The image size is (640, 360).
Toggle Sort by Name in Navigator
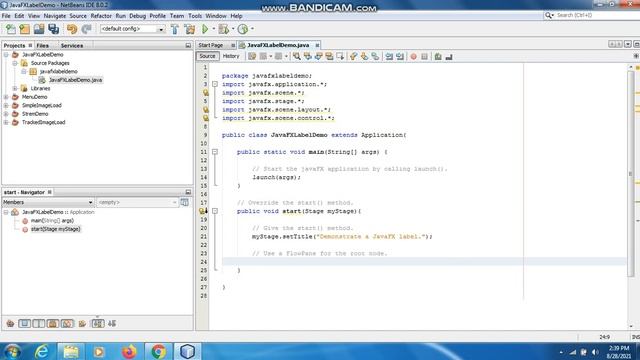tap(98, 324)
